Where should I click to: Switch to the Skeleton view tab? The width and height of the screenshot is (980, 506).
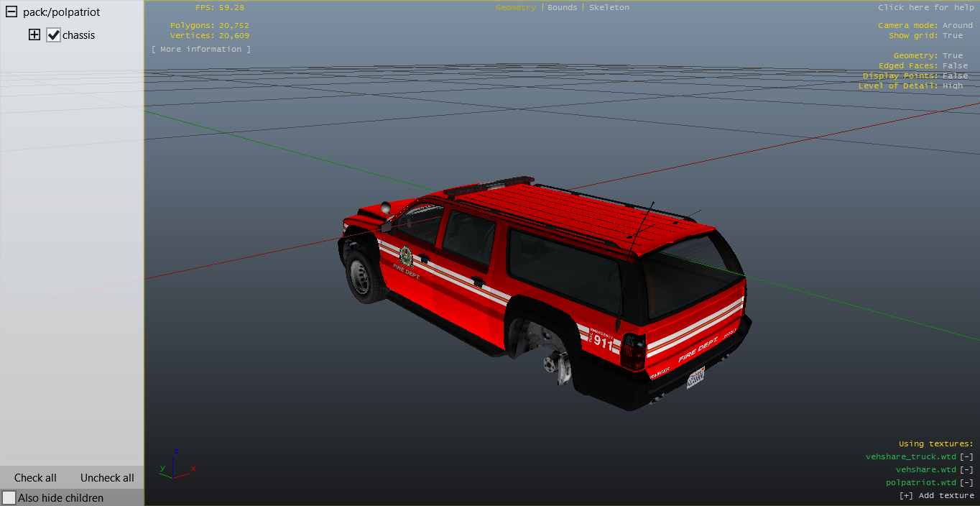609,7
